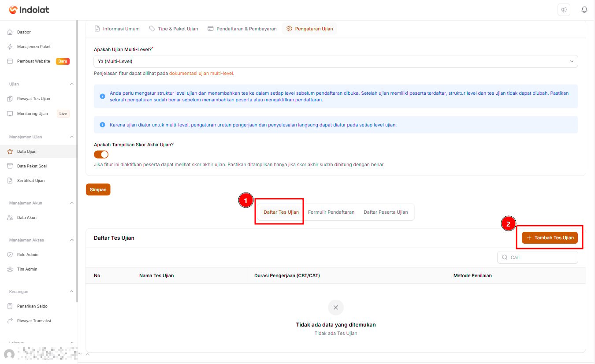Click the Cari search input field
Screen dimensions: 595x364
537,257
